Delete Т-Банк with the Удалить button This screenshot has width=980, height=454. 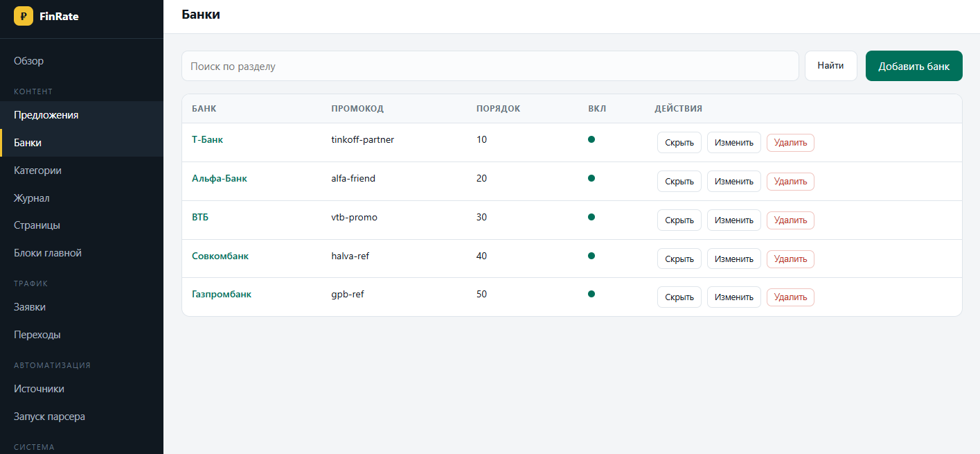click(790, 143)
